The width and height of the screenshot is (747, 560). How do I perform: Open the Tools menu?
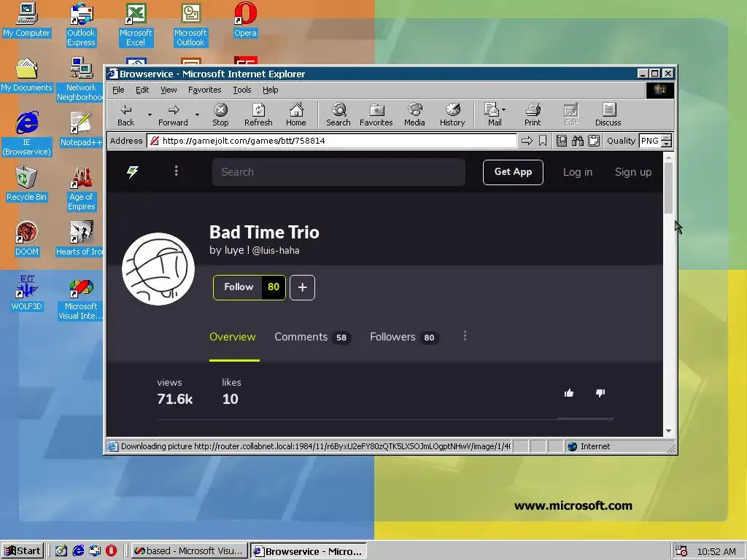pos(242,90)
